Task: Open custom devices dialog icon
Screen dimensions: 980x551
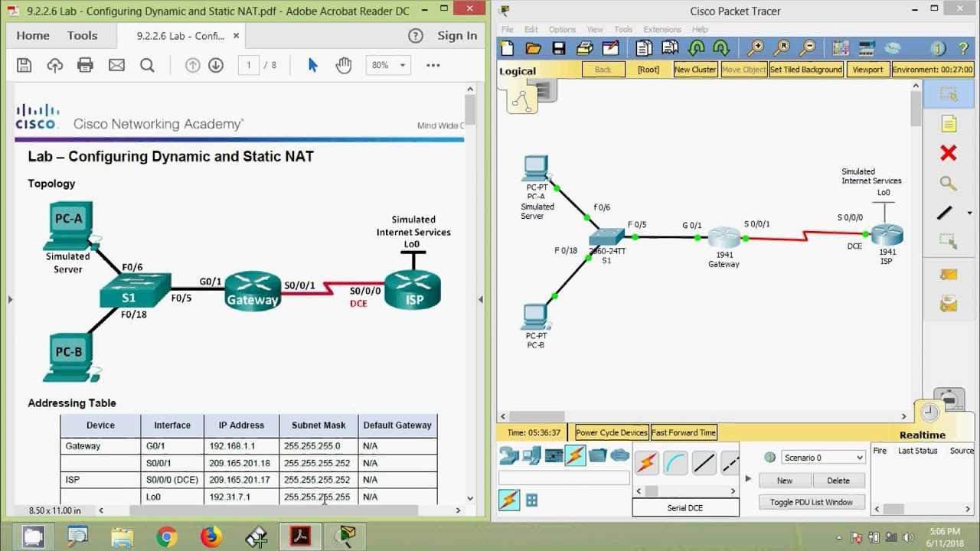Action: 867,48
